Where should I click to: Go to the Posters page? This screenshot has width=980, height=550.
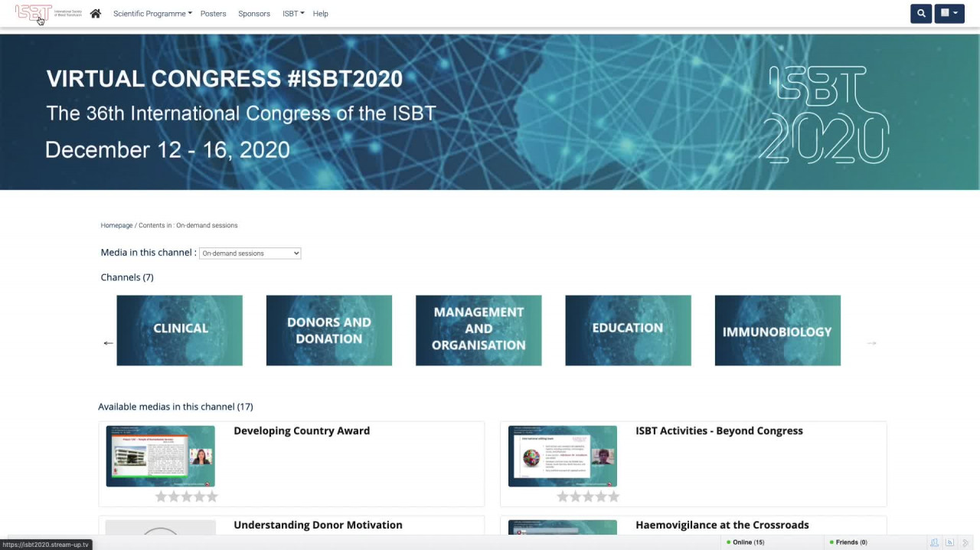213,14
